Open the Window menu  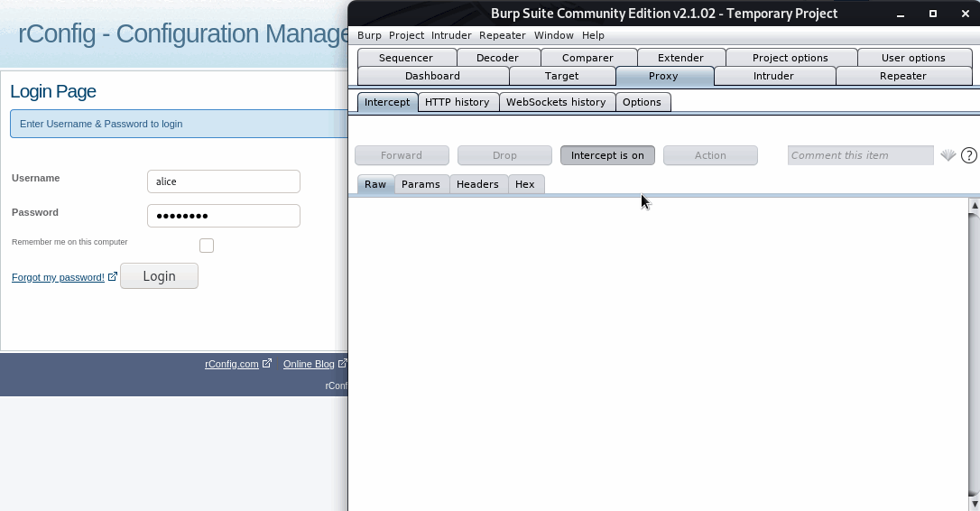pyautogui.click(x=554, y=35)
